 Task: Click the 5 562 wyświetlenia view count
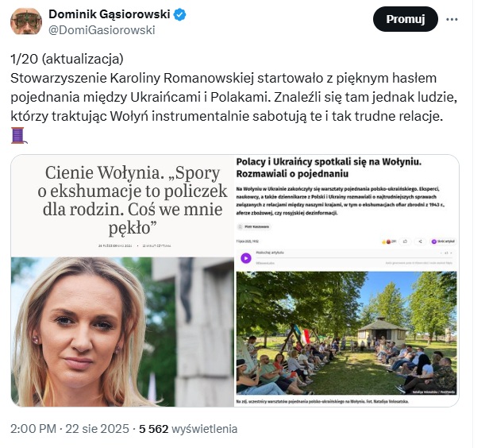pyautogui.click(x=188, y=429)
